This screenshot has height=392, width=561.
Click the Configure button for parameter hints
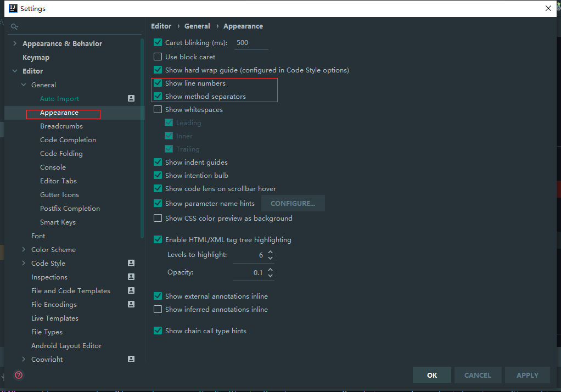[x=293, y=203]
